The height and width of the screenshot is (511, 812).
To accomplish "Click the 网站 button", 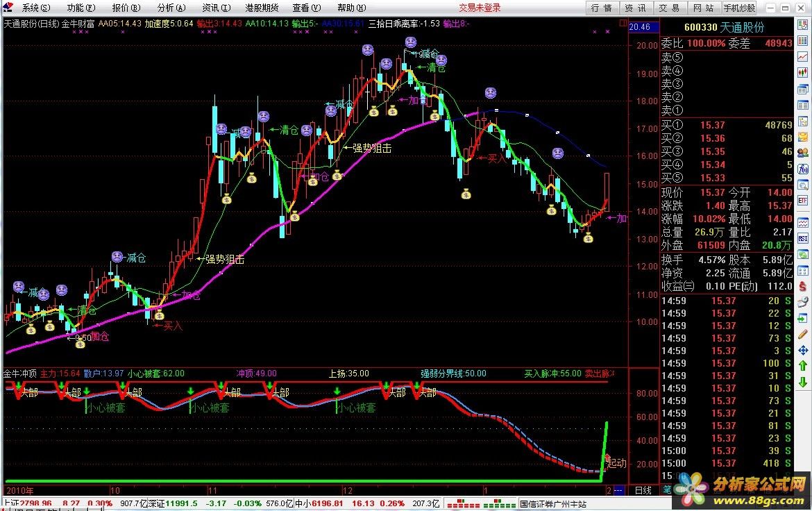I will point(703,8).
